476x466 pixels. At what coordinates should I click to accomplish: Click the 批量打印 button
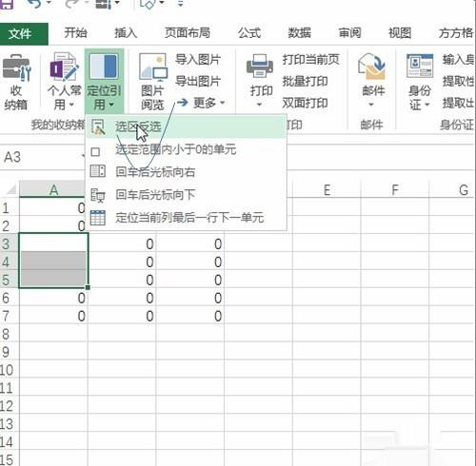305,82
